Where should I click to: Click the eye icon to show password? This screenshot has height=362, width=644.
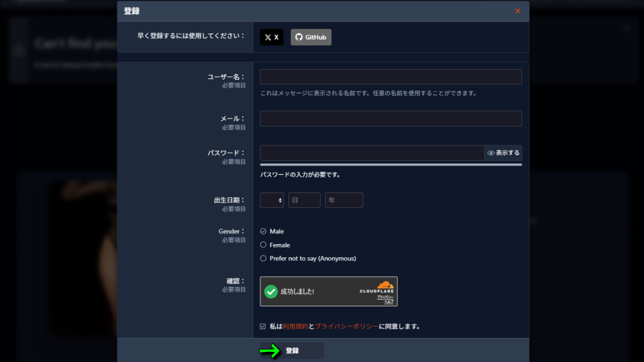(491, 153)
